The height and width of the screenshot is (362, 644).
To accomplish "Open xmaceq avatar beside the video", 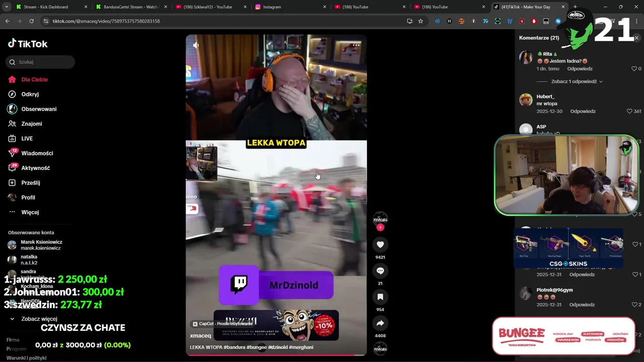I will pos(380,219).
